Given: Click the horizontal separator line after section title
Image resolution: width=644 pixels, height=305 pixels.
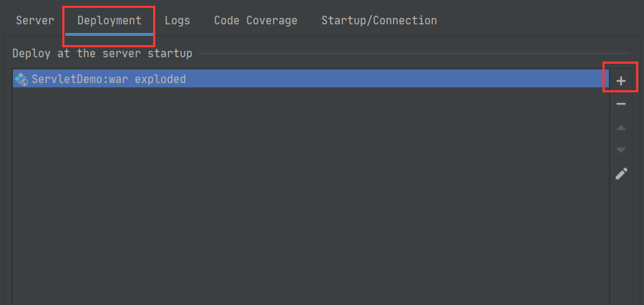Looking at the screenshot, I should click(414, 54).
